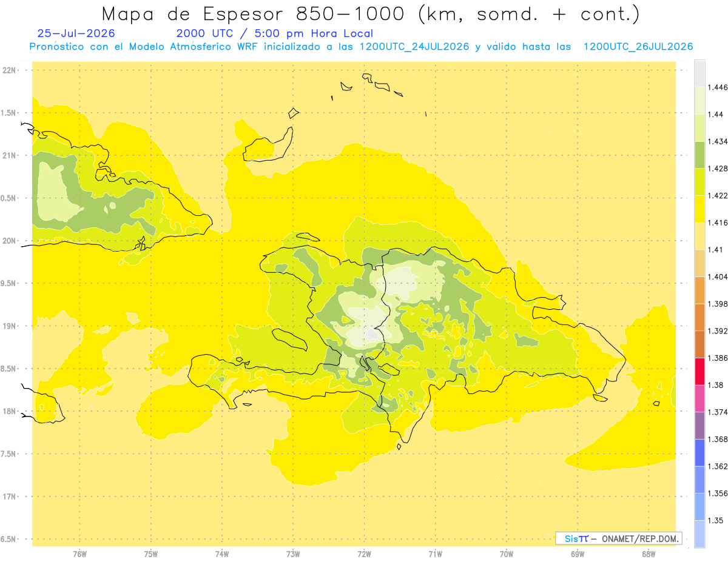This screenshot has width=728, height=562.
Task: Click the latitude label '20N'
Action: pos(10,241)
